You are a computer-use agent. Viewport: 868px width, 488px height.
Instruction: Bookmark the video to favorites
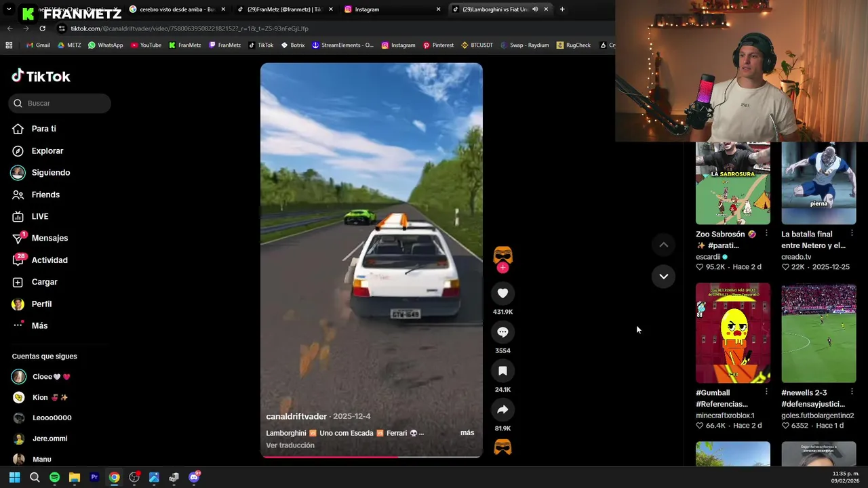point(502,371)
